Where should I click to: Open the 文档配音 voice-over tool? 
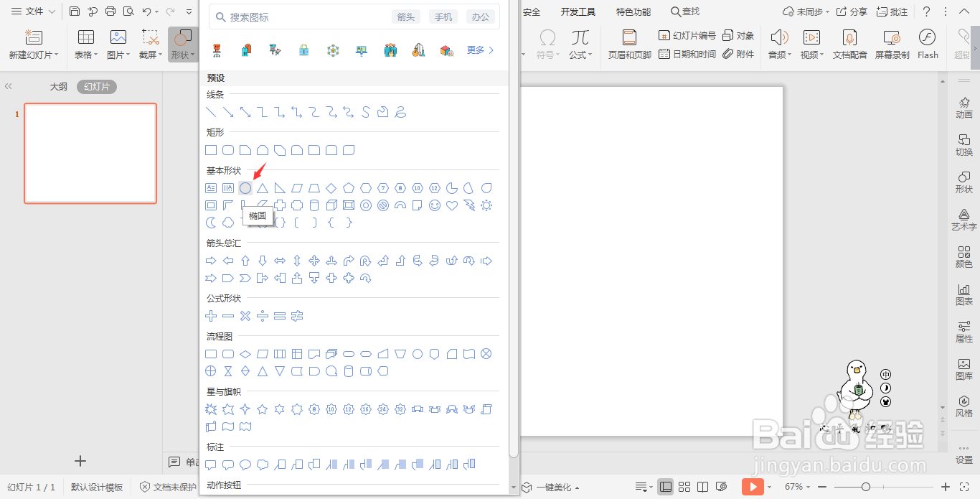[x=849, y=44]
